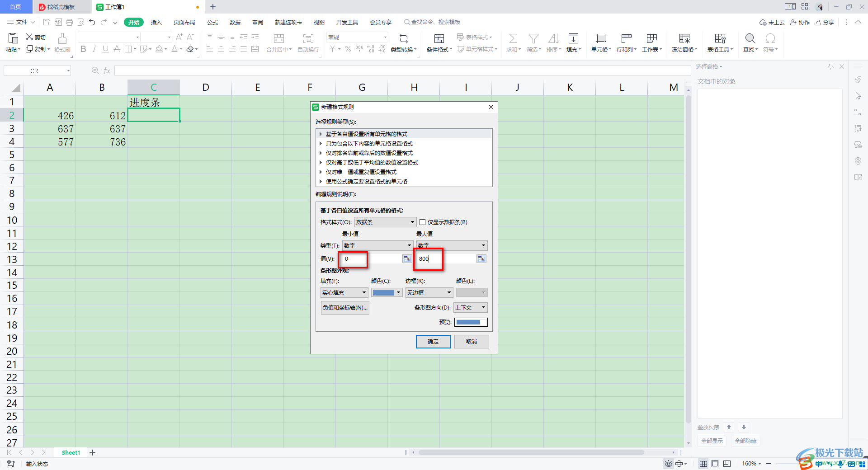Select the Sheet1 tab

(71, 452)
